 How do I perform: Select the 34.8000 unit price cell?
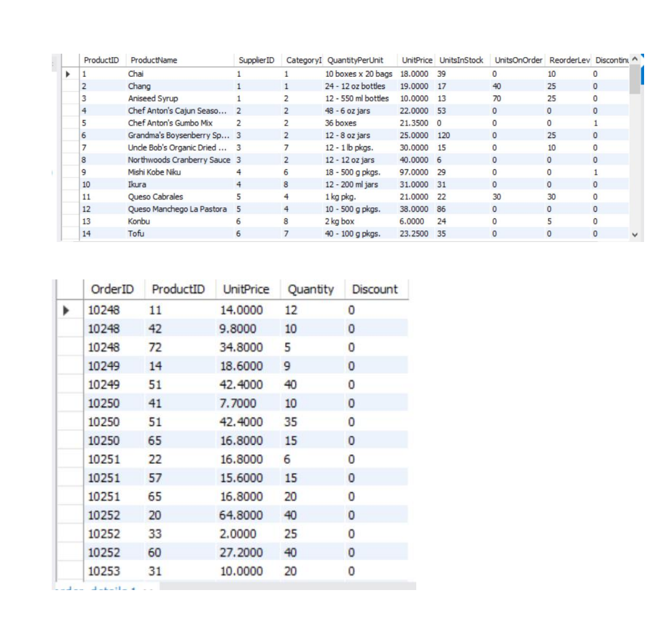point(241,347)
